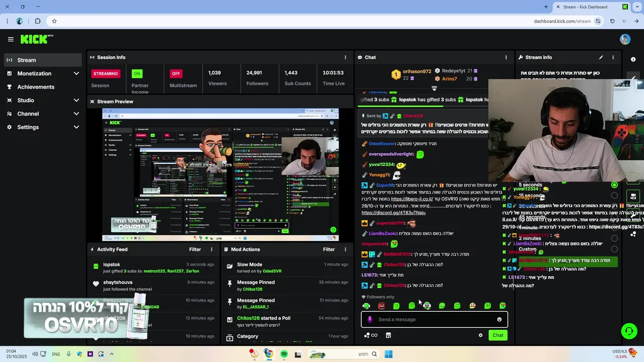
Task: Switch to Stream - Kick Dashboard tab
Action: (x=592, y=7)
